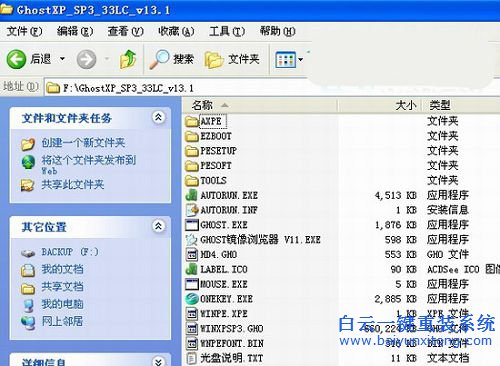Open the 帮助(H) menu
The image size is (500, 366).
[278, 31]
